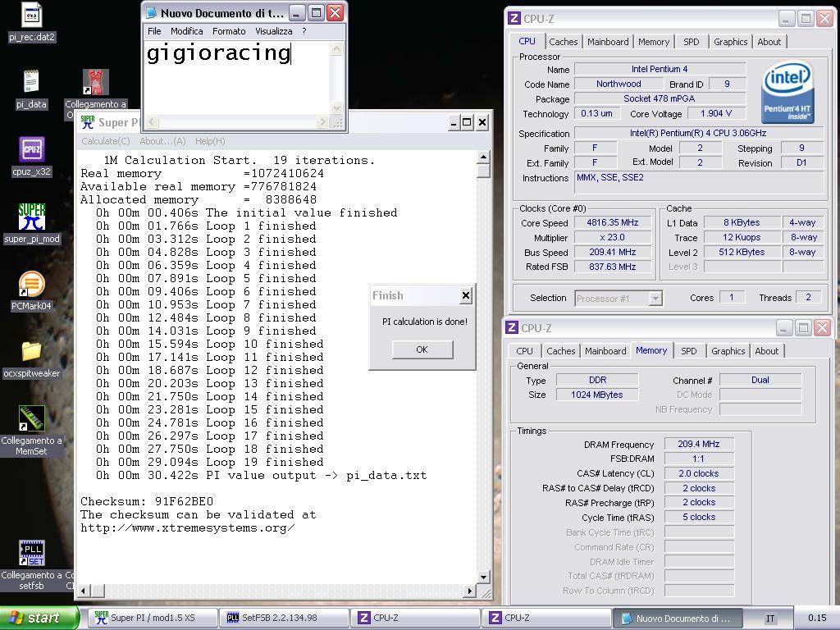Switch to Mainboard tab in upper CPU-Z
Image resolution: width=840 pixels, height=630 pixels.
(608, 42)
